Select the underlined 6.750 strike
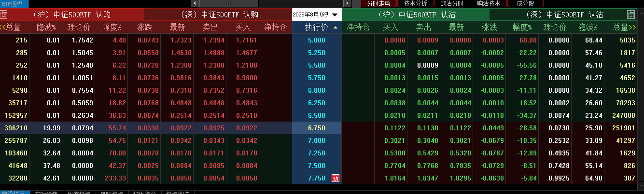Image resolution: width=644 pixels, height=194 pixels. point(316,128)
